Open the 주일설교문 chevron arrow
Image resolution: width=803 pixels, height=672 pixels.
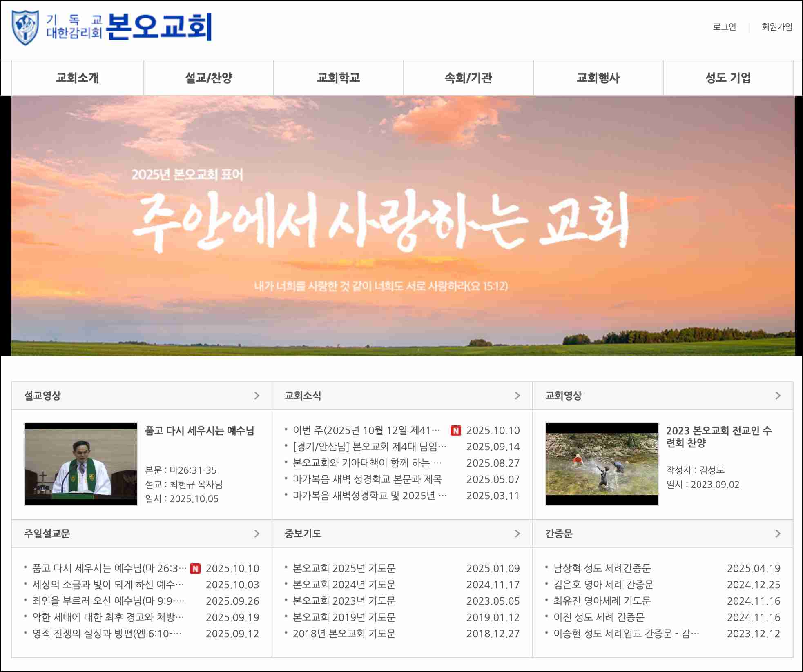point(257,534)
